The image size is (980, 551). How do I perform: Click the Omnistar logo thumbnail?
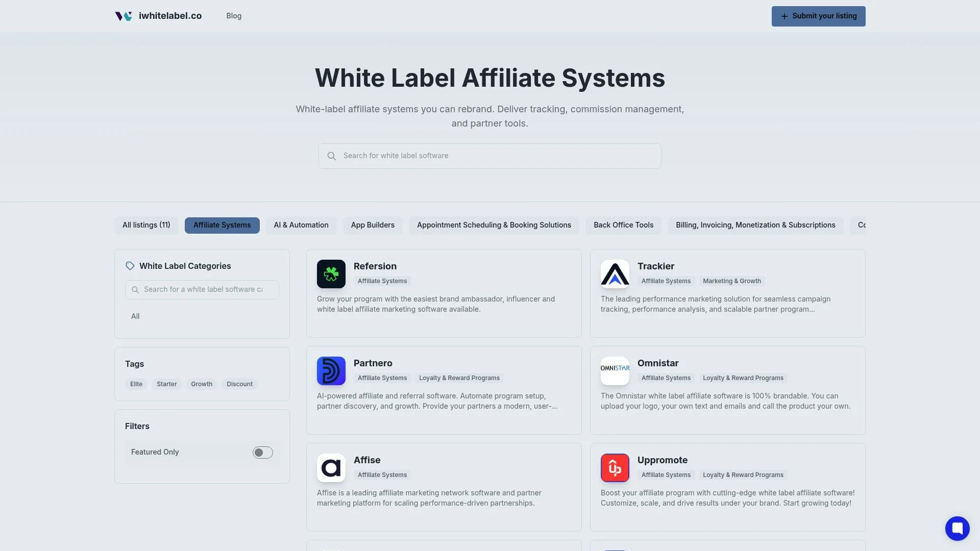[x=615, y=371]
